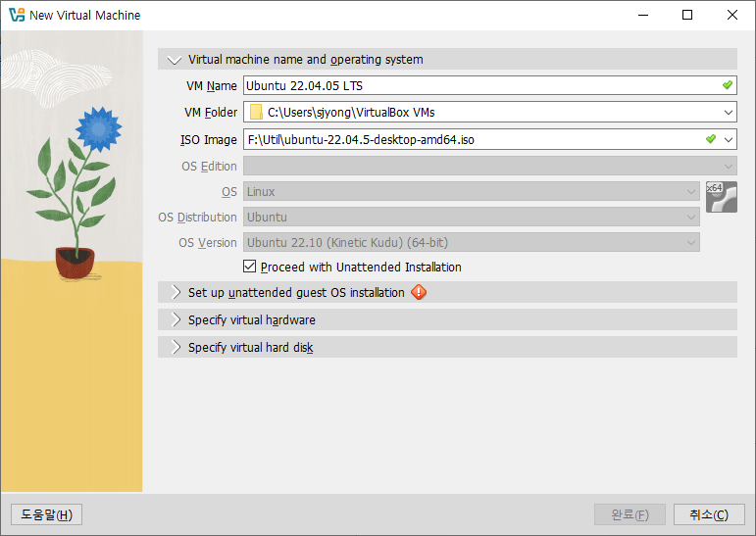
Task: Open the OS Version Ubuntu 22.10 dropdown
Action: (472, 242)
